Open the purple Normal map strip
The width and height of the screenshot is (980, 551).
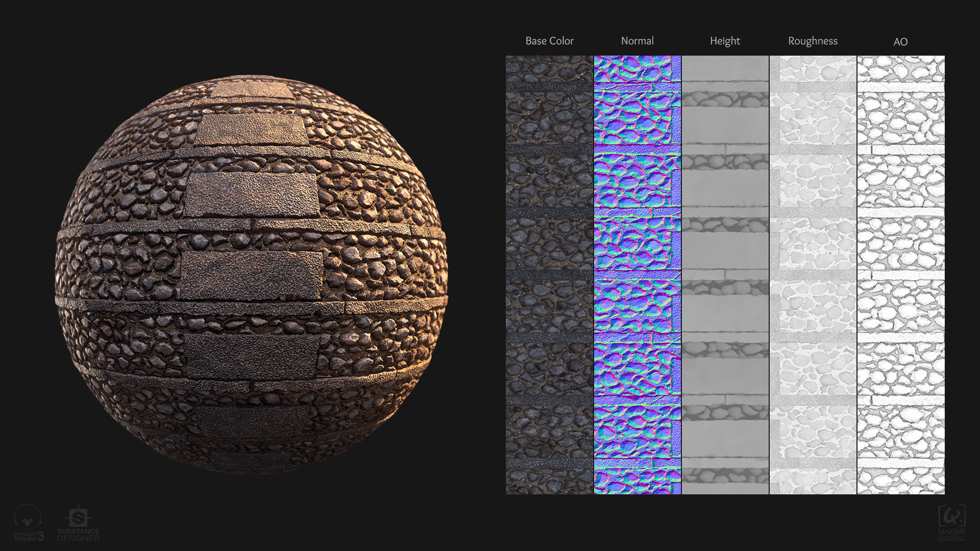click(x=637, y=274)
